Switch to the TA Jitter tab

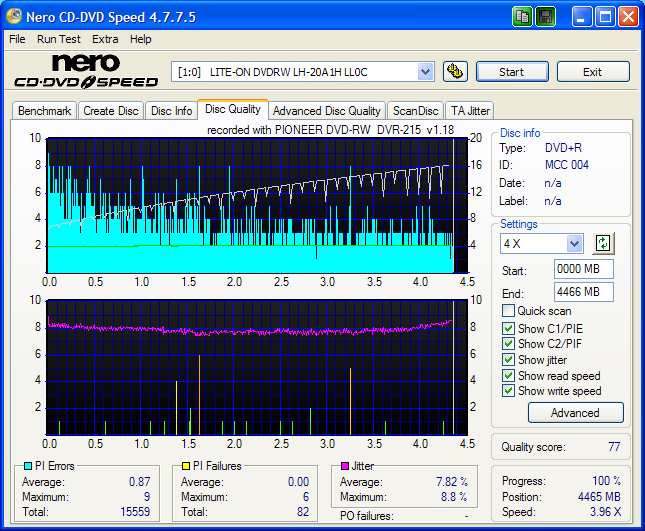coord(470,111)
